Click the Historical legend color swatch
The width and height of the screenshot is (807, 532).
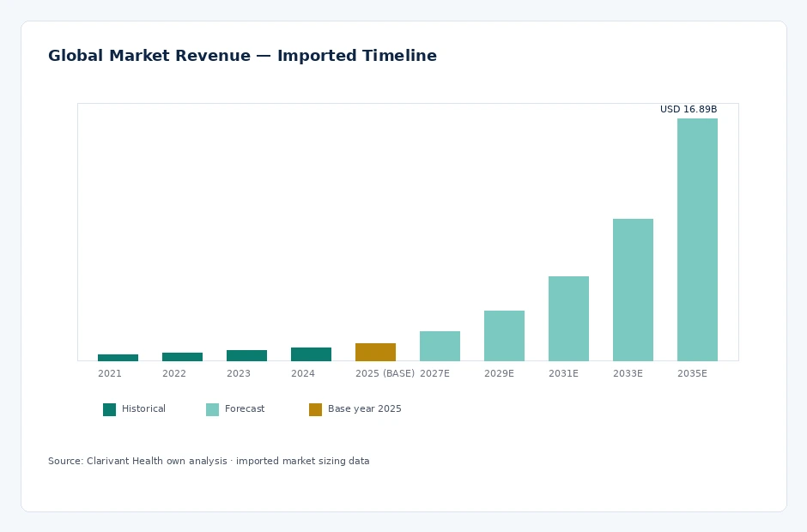[x=109, y=409]
